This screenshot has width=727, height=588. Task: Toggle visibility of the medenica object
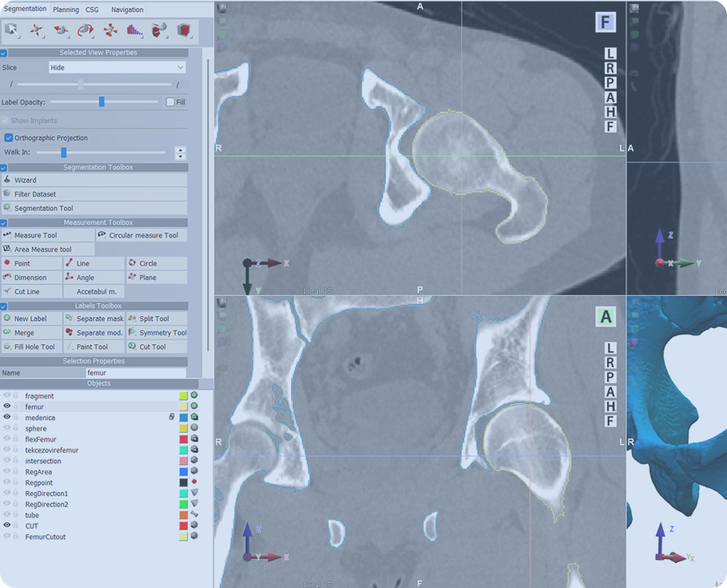click(7, 417)
